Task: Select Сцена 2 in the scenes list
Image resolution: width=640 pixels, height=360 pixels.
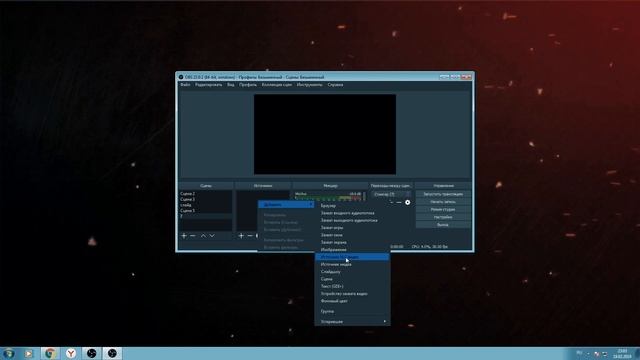Action: pos(206,194)
